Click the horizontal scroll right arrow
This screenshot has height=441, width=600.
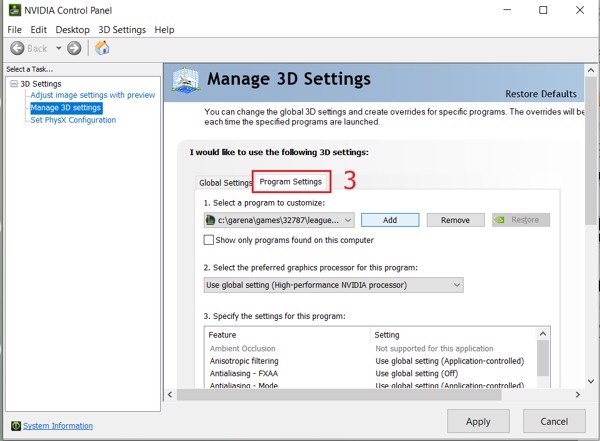pyautogui.click(x=578, y=395)
